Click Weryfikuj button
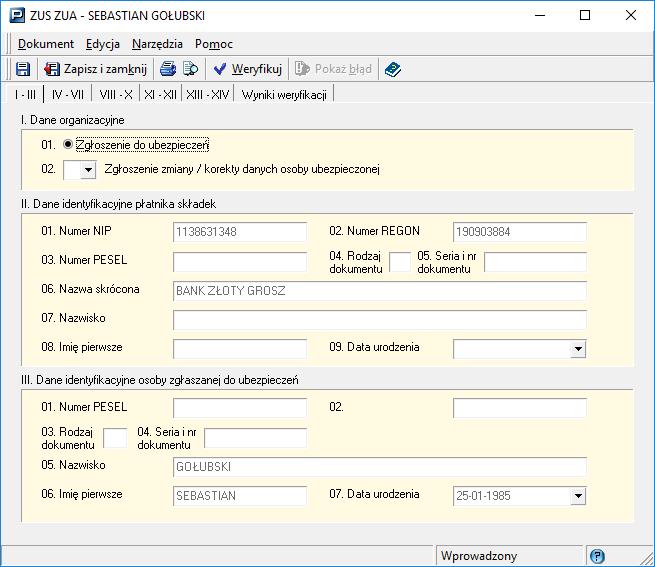The height and width of the screenshot is (567, 655). pos(248,69)
